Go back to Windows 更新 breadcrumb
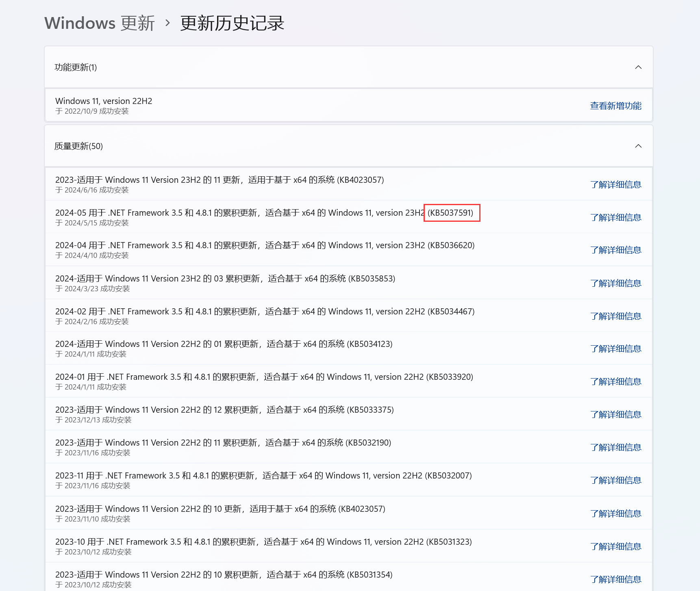Screen dimensions: 700x591 (x=100, y=23)
